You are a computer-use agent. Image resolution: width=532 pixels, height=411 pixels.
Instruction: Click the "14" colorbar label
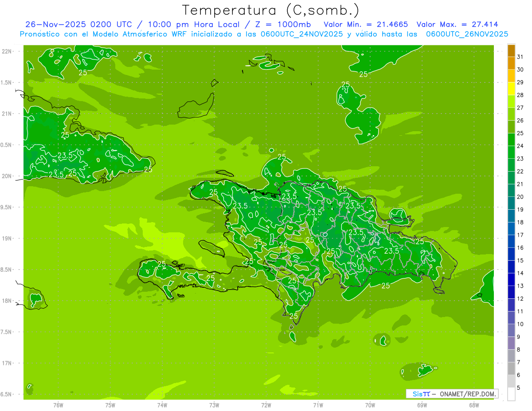click(x=520, y=273)
